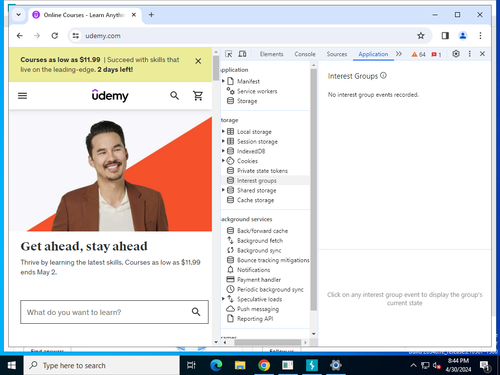Select the Online Courses browser tab

coord(85,15)
